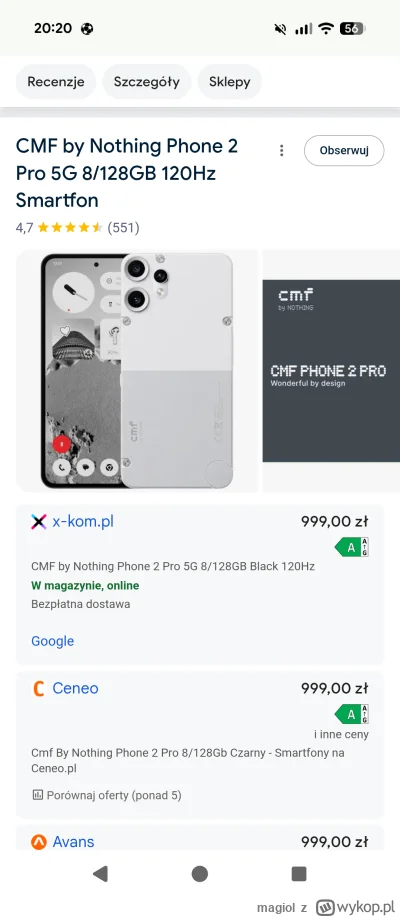
Task: Open Ceneo energy class A label
Action: (351, 714)
